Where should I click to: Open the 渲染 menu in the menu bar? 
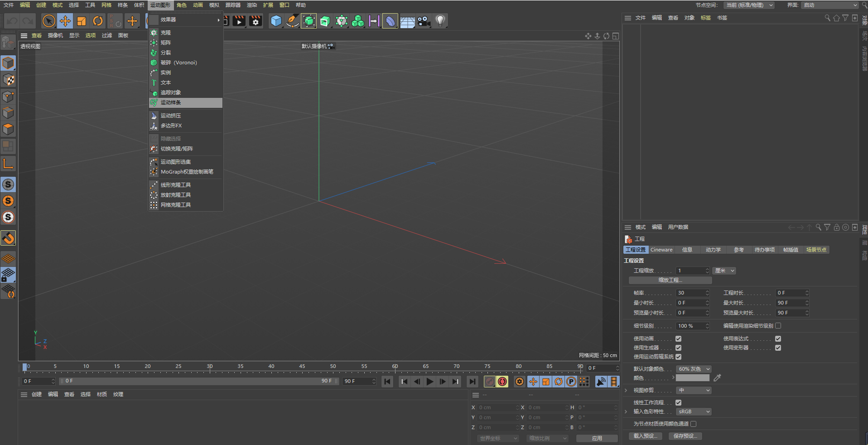pos(252,5)
